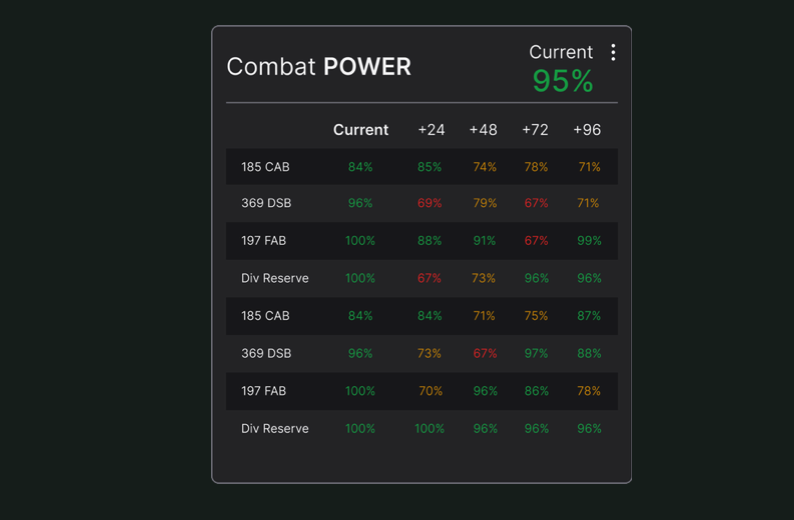Image resolution: width=794 pixels, height=520 pixels.
Task: Select the +24 column header
Action: tap(431, 130)
